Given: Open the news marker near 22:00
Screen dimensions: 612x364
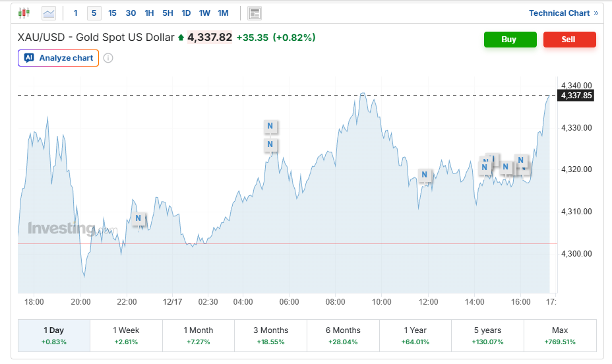Looking at the screenshot, I should (x=138, y=218).
